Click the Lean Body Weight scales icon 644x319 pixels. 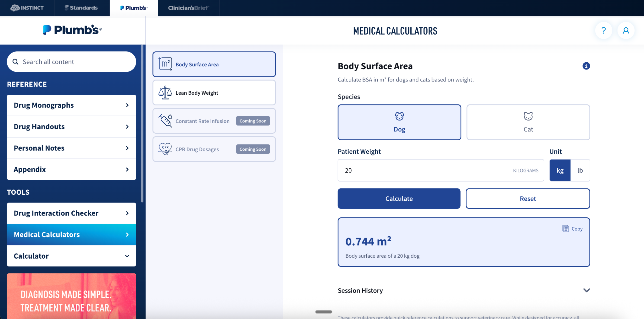click(165, 92)
